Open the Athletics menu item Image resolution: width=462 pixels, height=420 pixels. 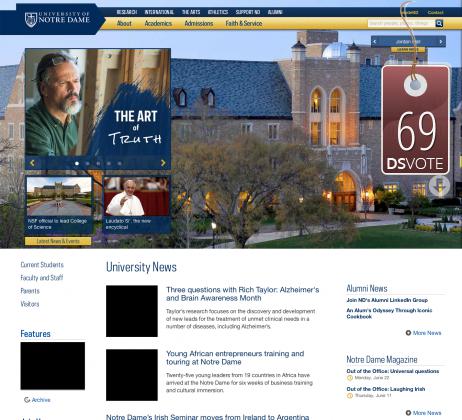(x=218, y=12)
